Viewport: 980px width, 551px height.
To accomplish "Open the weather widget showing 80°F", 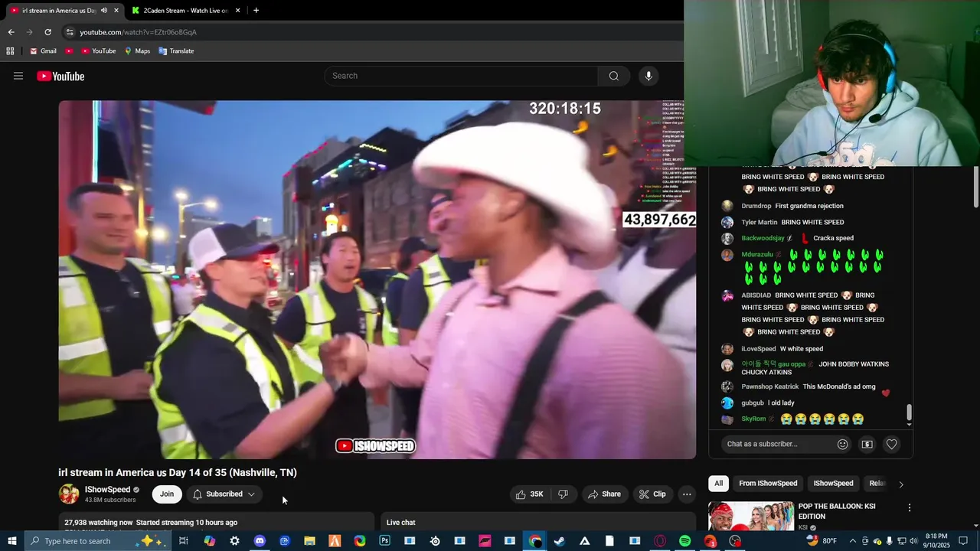I will (x=822, y=541).
